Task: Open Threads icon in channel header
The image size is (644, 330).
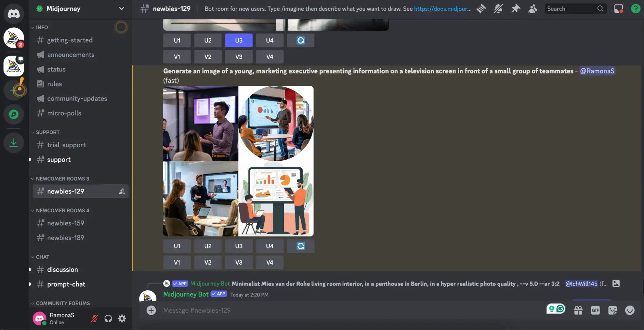Action: (481, 9)
